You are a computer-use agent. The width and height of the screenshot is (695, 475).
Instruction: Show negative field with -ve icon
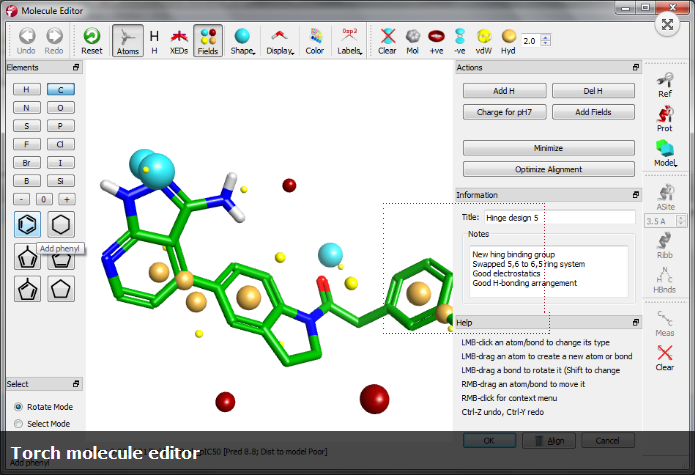pyautogui.click(x=460, y=41)
